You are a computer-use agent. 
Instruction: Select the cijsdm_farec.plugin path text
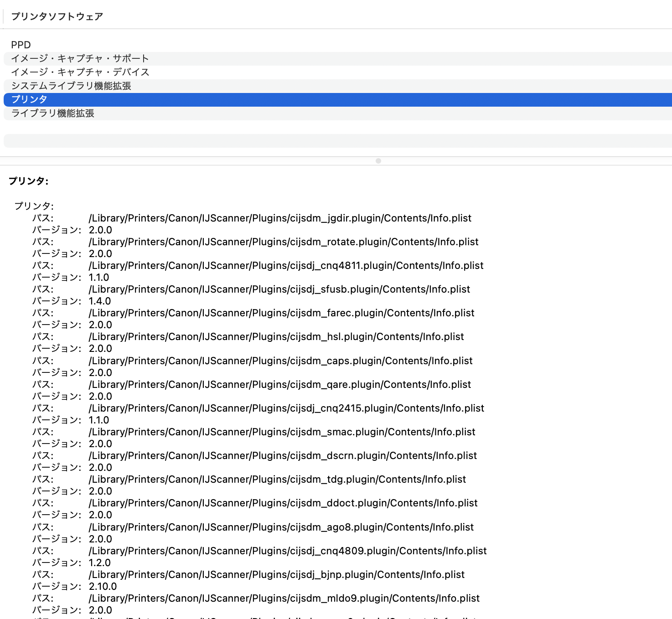tap(281, 313)
